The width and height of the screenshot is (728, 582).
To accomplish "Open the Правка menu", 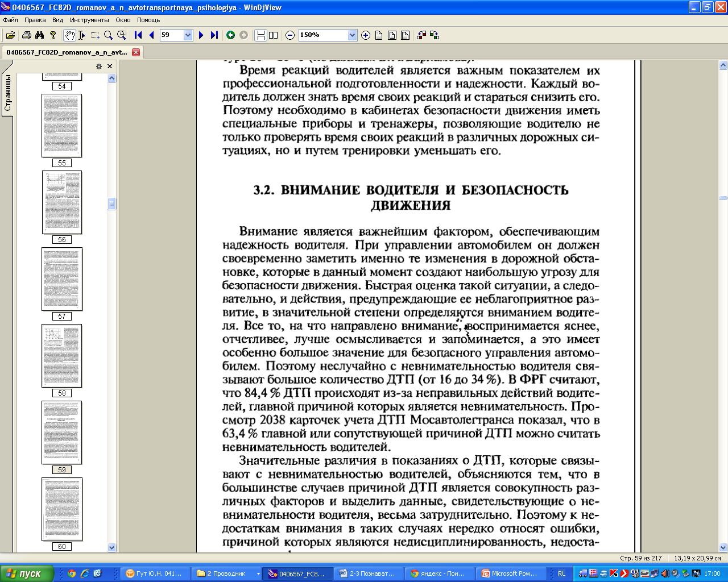I will [35, 20].
